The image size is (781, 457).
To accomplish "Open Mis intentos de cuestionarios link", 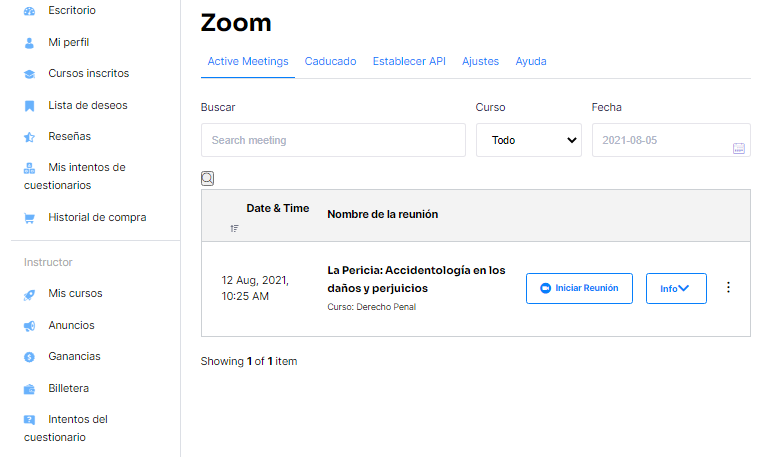I will (75, 176).
